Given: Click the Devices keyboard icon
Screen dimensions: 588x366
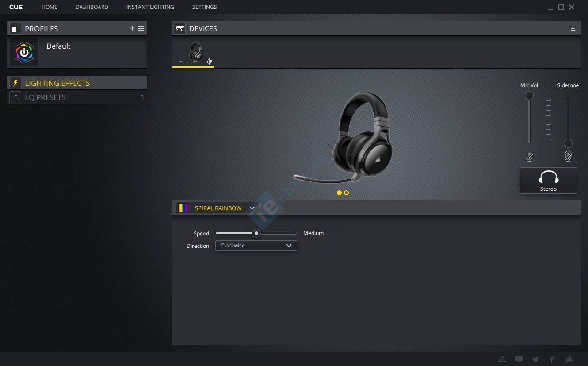Looking at the screenshot, I should click(x=180, y=29).
